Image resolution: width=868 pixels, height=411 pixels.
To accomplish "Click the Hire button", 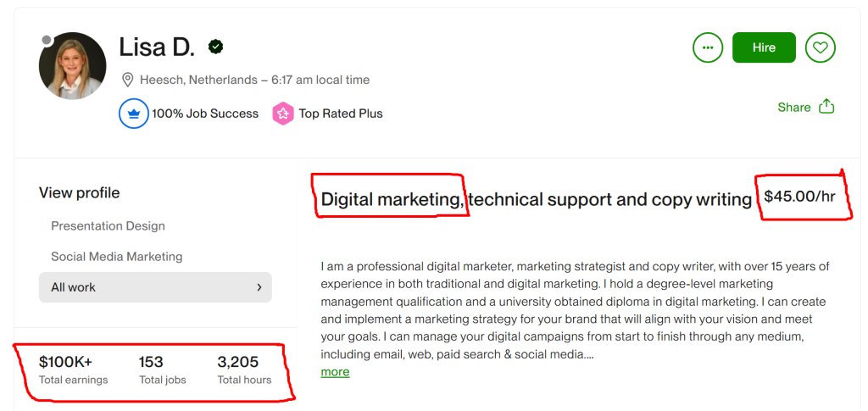I will pos(764,47).
